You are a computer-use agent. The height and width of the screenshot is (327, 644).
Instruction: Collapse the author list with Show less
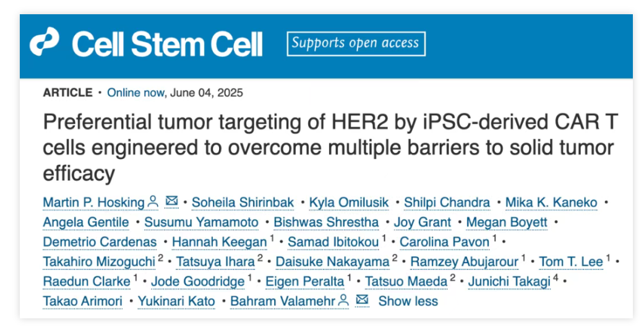coord(408,301)
